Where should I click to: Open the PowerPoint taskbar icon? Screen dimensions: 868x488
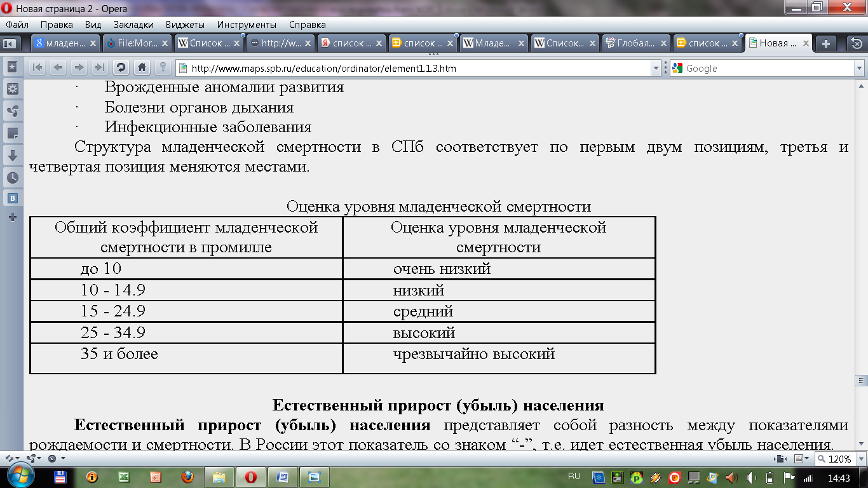coord(156,477)
